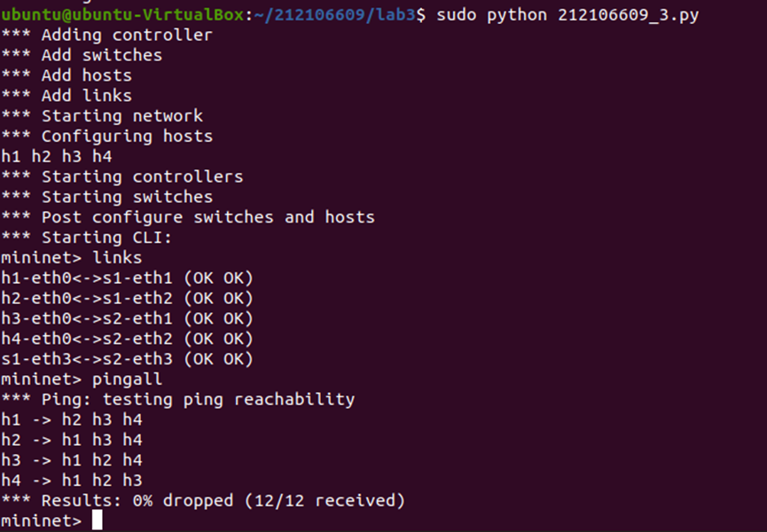Click the 's1-eth3<->s2-eth3' link line
Image resolution: width=767 pixels, height=532 pixels.
127,359
